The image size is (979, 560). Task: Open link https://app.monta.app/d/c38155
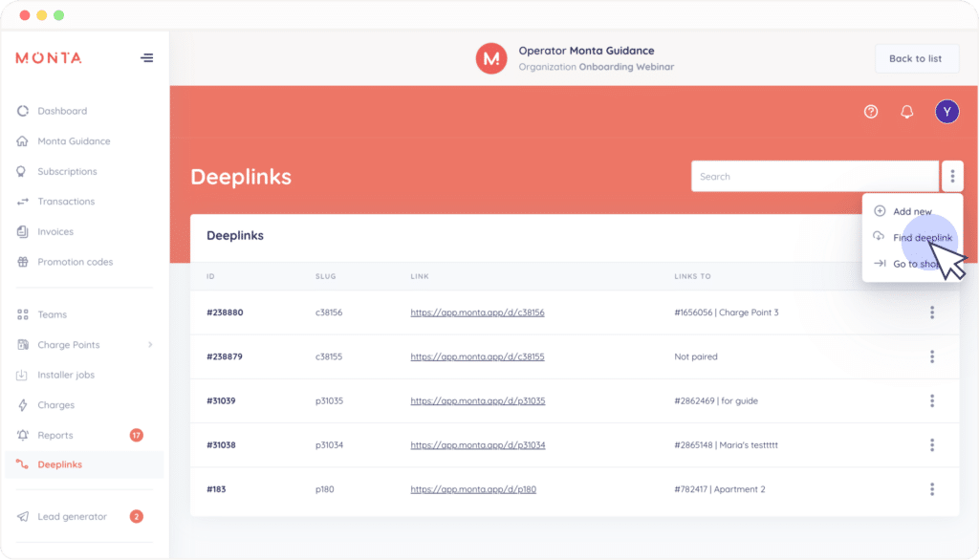477,356
